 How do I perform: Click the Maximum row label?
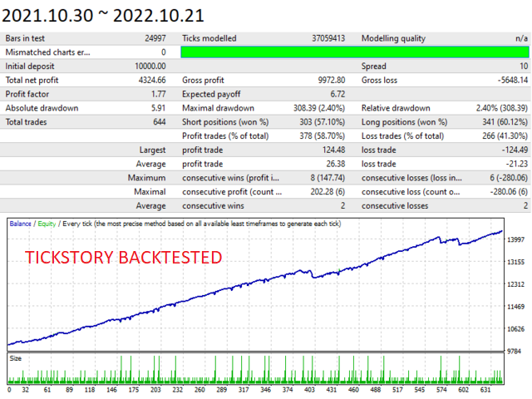coord(146,178)
